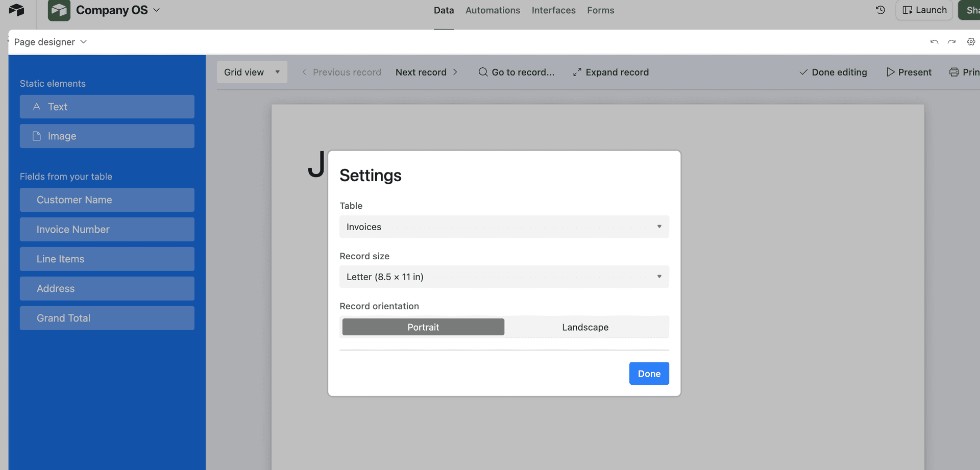Image resolution: width=980 pixels, height=470 pixels.
Task: Switch record orientation to Landscape
Action: [585, 327]
